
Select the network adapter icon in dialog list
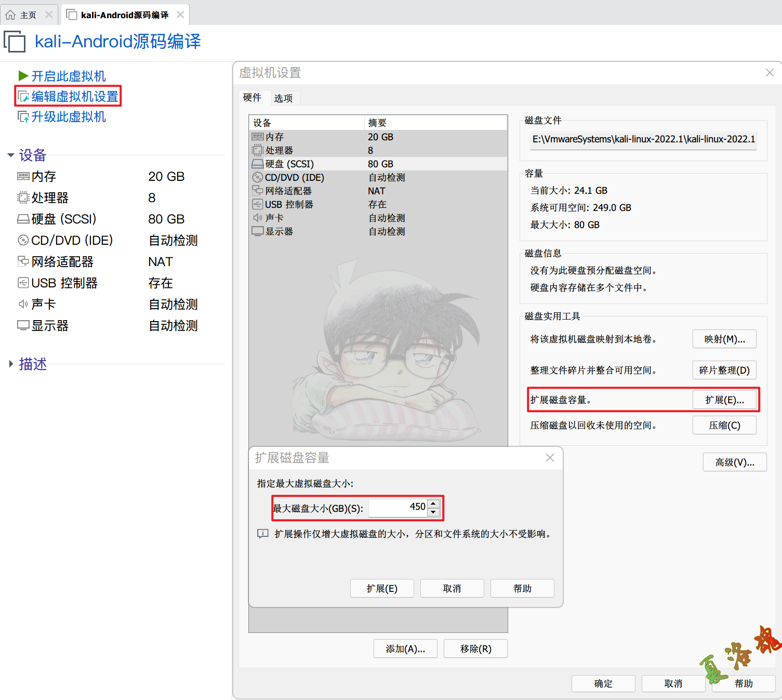click(257, 191)
